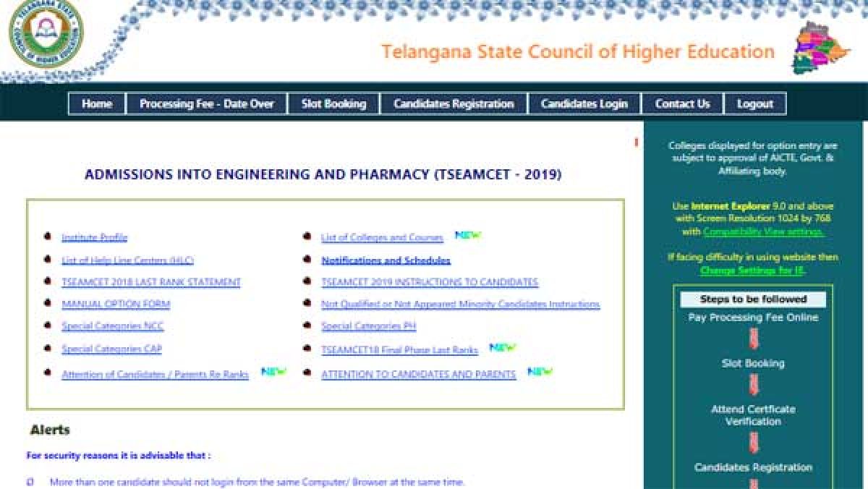Viewport: 868px width, 489px height.
Task: Click the Telangana state map icon
Action: coord(823,48)
